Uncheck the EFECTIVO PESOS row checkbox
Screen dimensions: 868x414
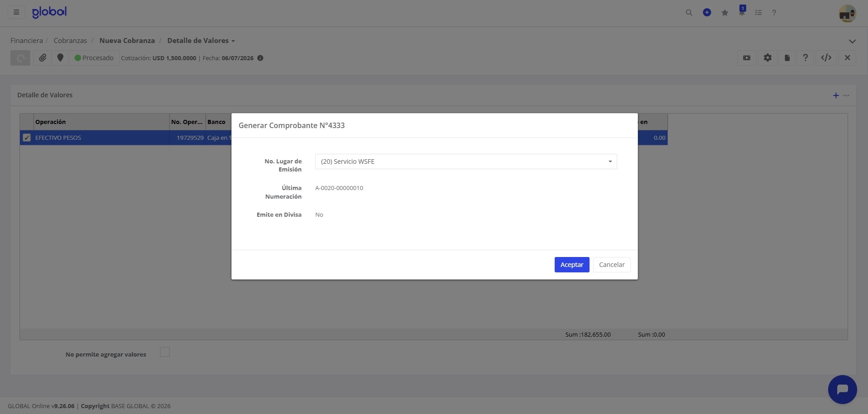pyautogui.click(x=27, y=138)
